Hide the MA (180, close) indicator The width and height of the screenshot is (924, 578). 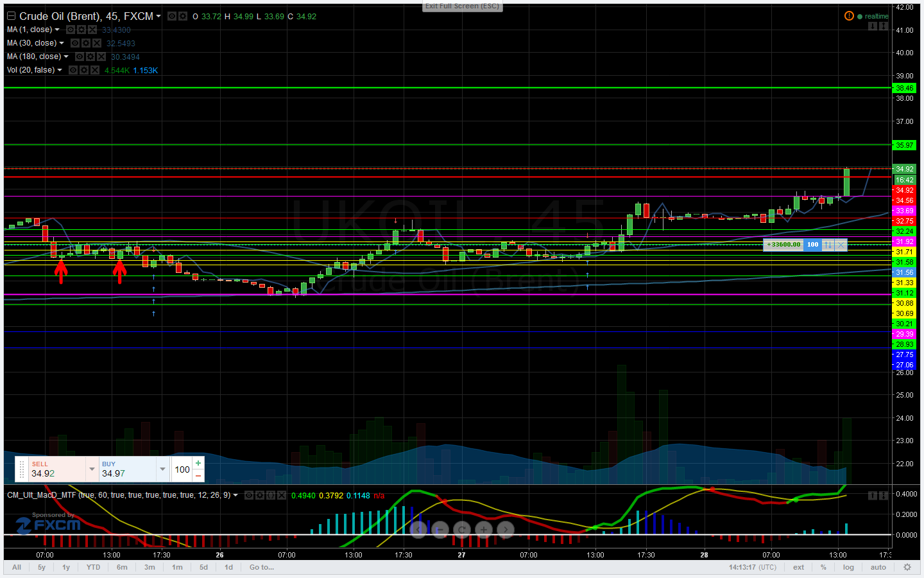(x=80, y=57)
